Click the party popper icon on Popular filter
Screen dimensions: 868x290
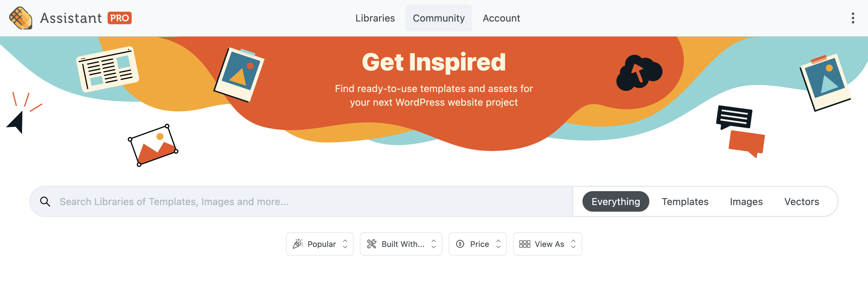pyautogui.click(x=298, y=244)
